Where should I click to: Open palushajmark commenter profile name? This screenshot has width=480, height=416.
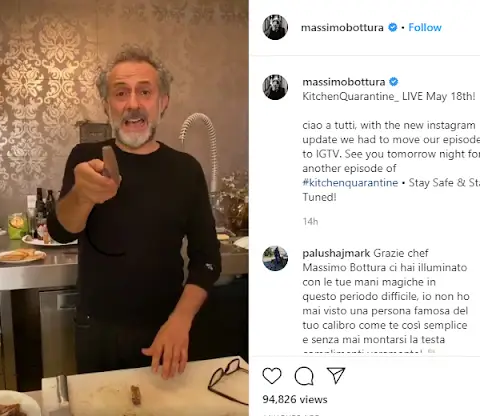337,253
